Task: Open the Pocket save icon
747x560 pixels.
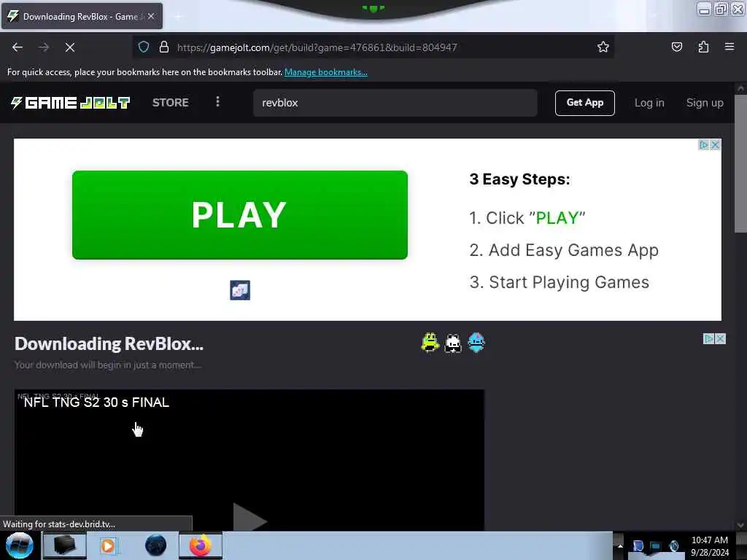Action: [676, 47]
